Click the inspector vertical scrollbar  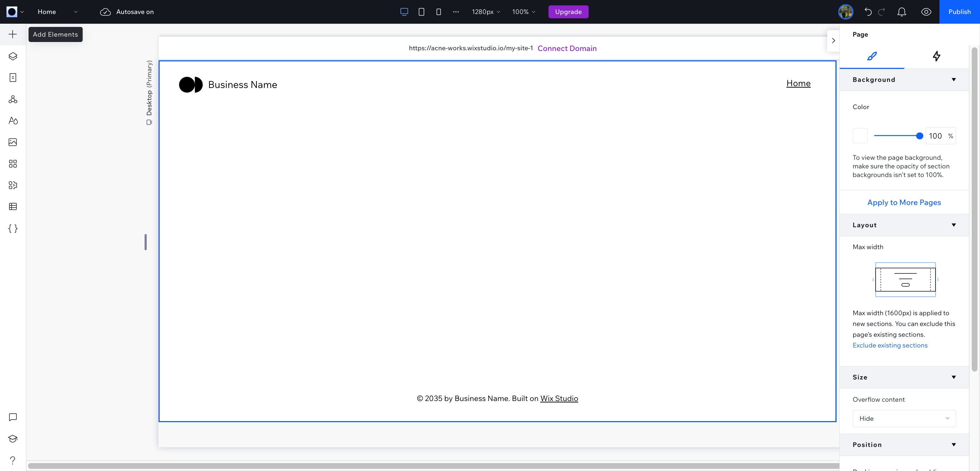[x=974, y=209]
